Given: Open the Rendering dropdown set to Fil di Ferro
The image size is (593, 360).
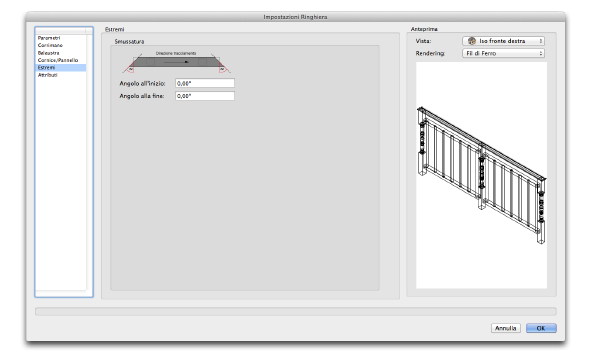Looking at the screenshot, I should (503, 53).
